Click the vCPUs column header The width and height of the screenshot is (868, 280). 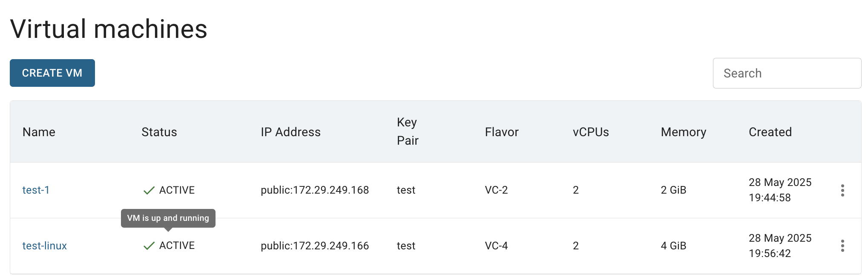pos(591,132)
